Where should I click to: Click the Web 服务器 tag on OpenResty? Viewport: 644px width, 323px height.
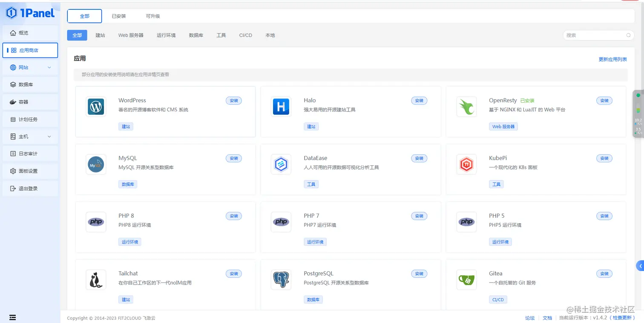[503, 127]
